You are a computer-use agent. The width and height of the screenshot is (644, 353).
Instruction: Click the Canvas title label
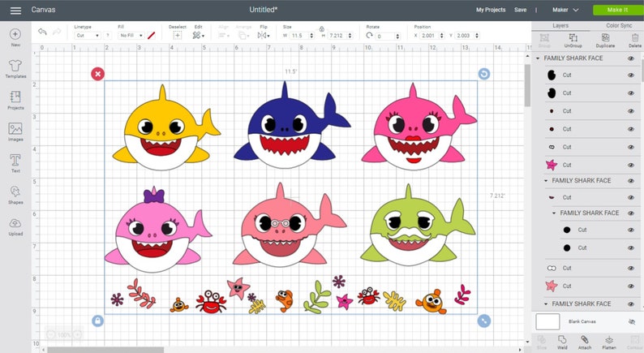[x=43, y=10]
